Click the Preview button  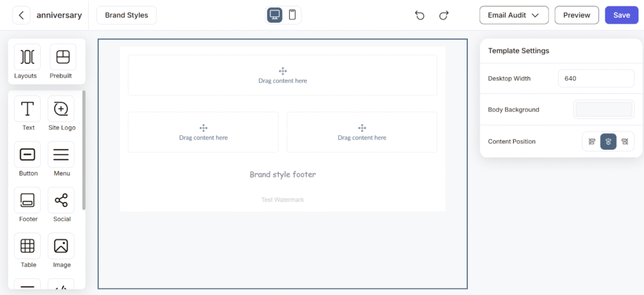pos(576,15)
